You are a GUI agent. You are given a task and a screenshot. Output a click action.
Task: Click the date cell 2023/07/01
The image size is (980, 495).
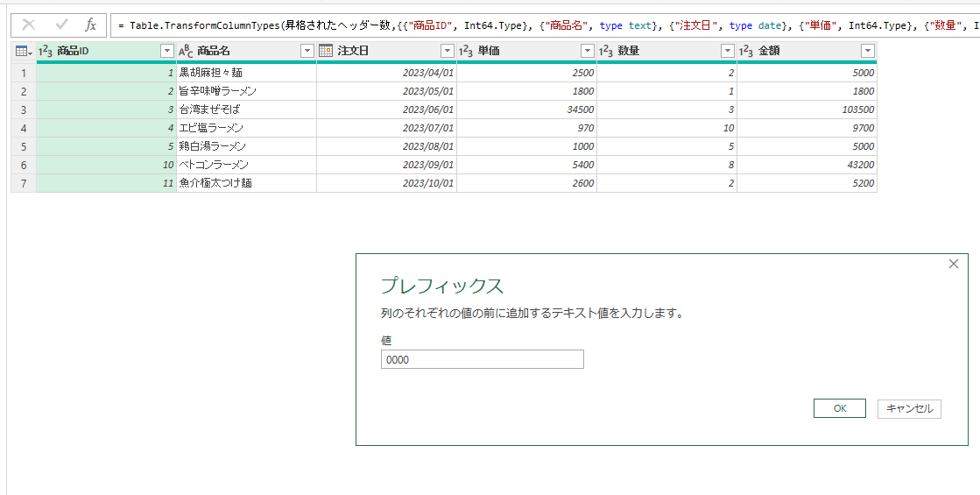(386, 128)
